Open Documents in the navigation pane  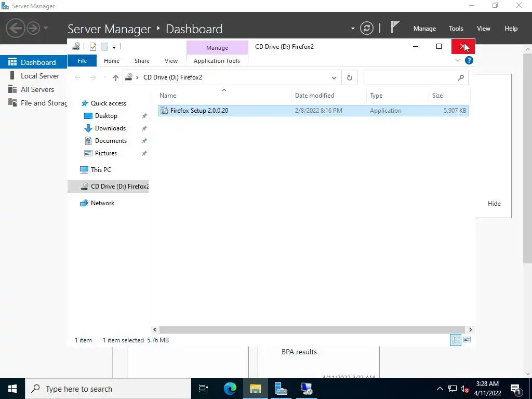point(111,141)
